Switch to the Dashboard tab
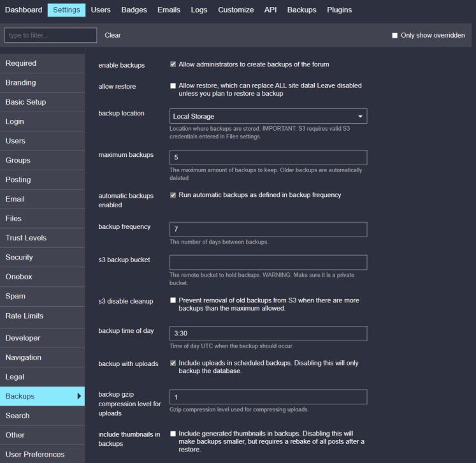Viewport: 476px width, 463px height. point(24,10)
